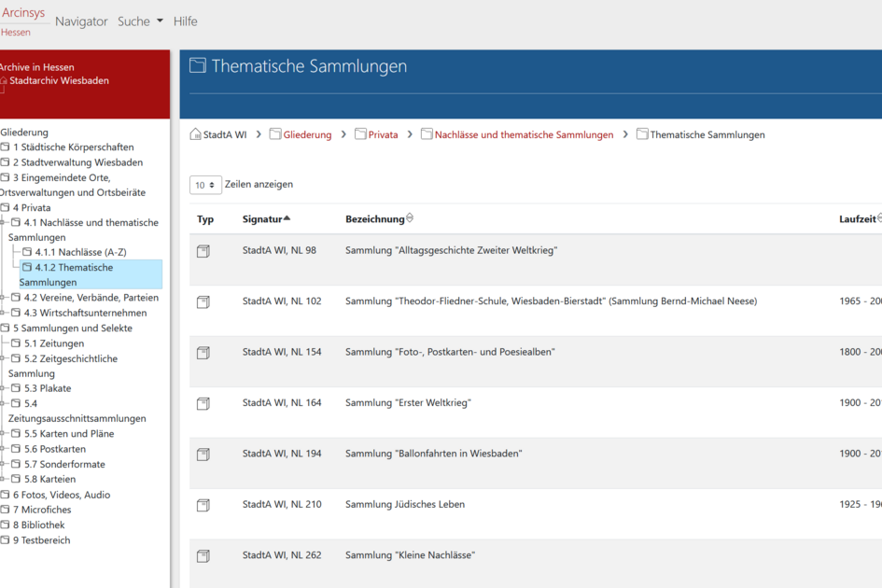Follow the Gliederung breadcrumb link
Viewport: 882px width, 588px height.
tap(307, 134)
